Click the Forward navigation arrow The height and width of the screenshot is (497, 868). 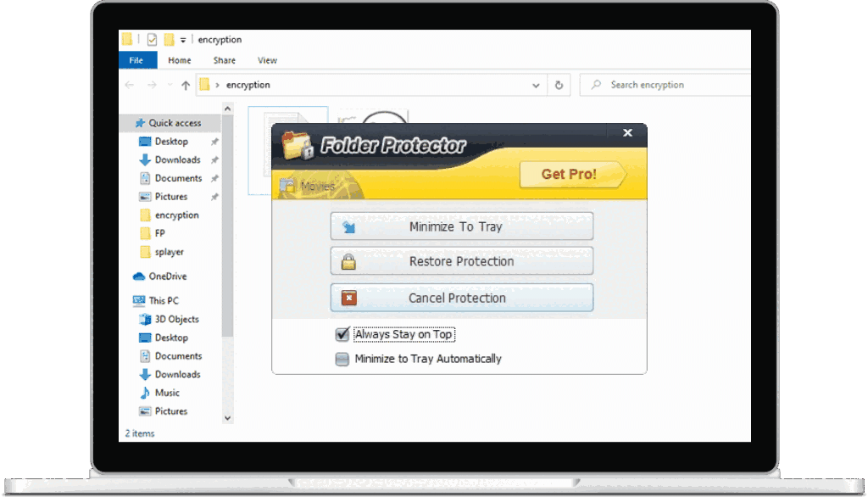pyautogui.click(x=152, y=85)
